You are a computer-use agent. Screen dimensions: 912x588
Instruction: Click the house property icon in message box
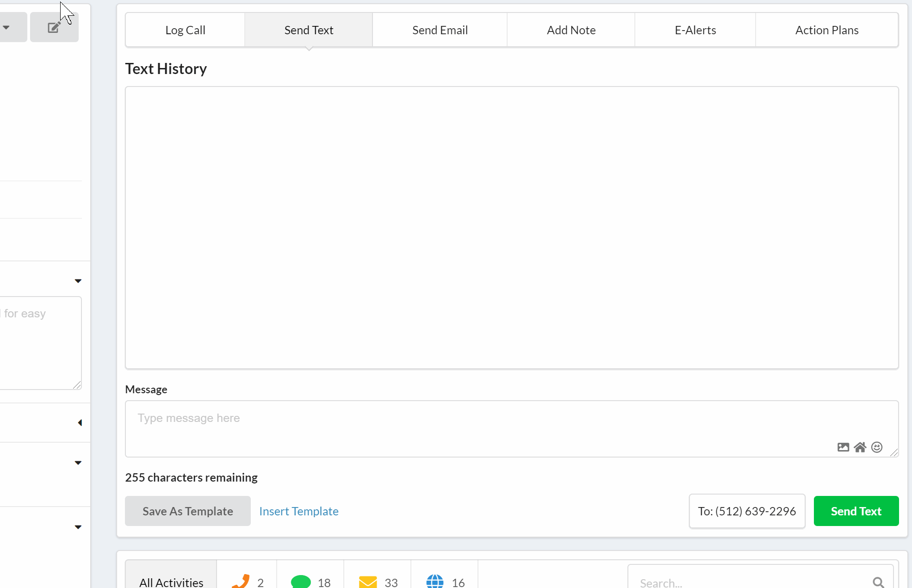(x=860, y=447)
